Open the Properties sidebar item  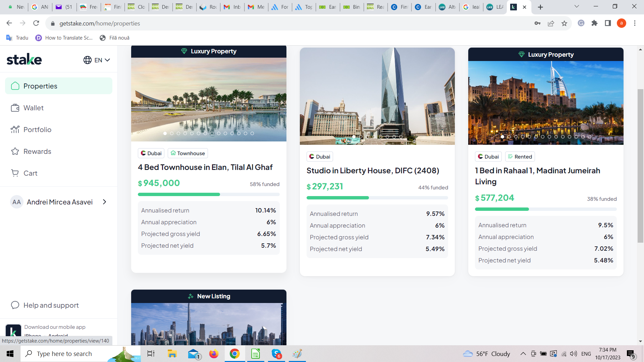[x=59, y=86]
